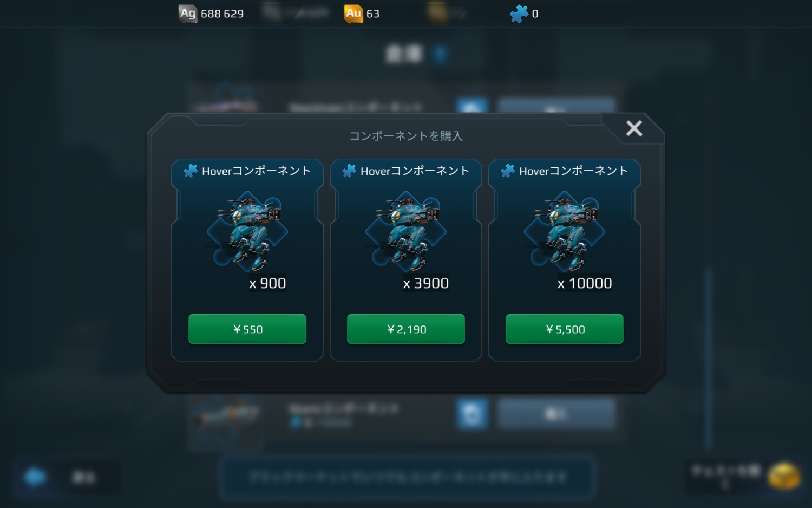Close the component purchase dialog
The image size is (812, 508).
(634, 128)
